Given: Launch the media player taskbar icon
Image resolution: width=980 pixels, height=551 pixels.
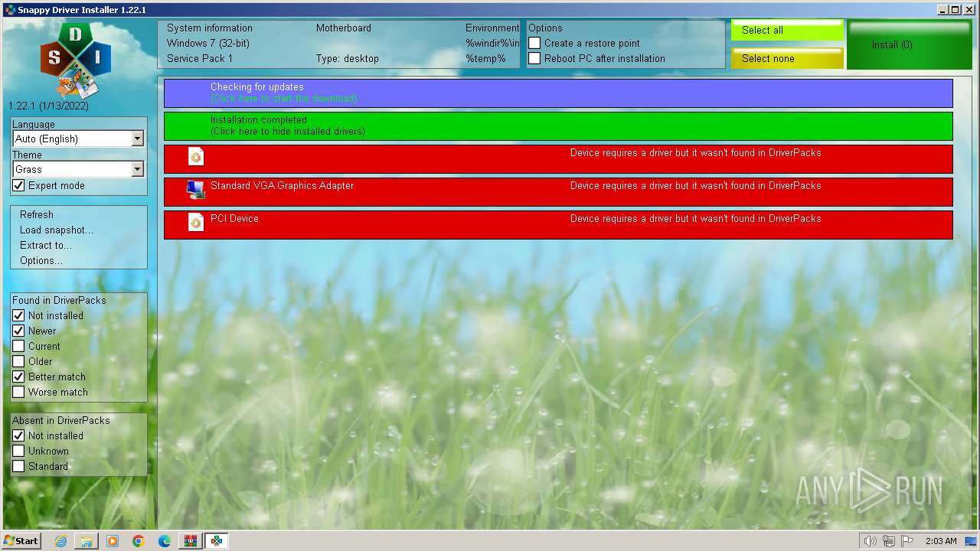Looking at the screenshot, I should point(113,541).
